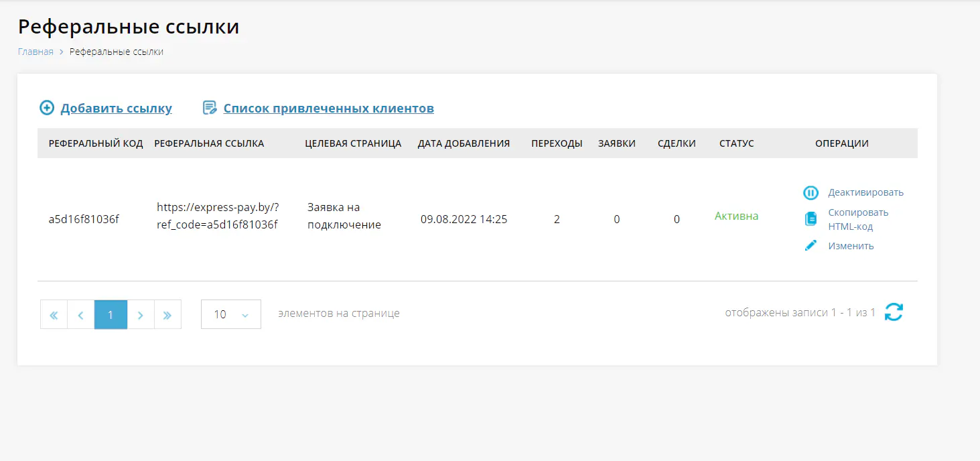Jump to last page using double-right arrow
This screenshot has width=980, height=461.
click(167, 314)
